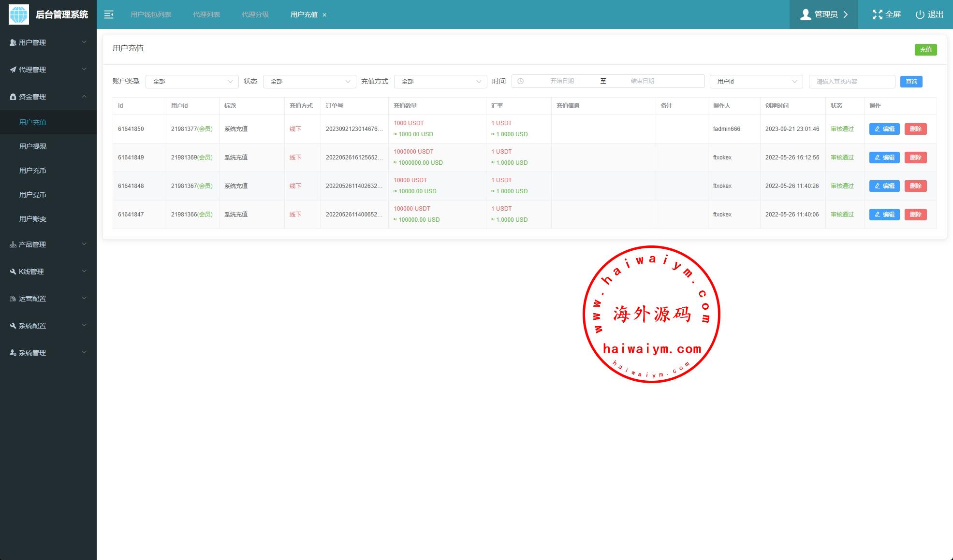Click the logout power icon
The height and width of the screenshot is (560, 953).
[920, 14]
